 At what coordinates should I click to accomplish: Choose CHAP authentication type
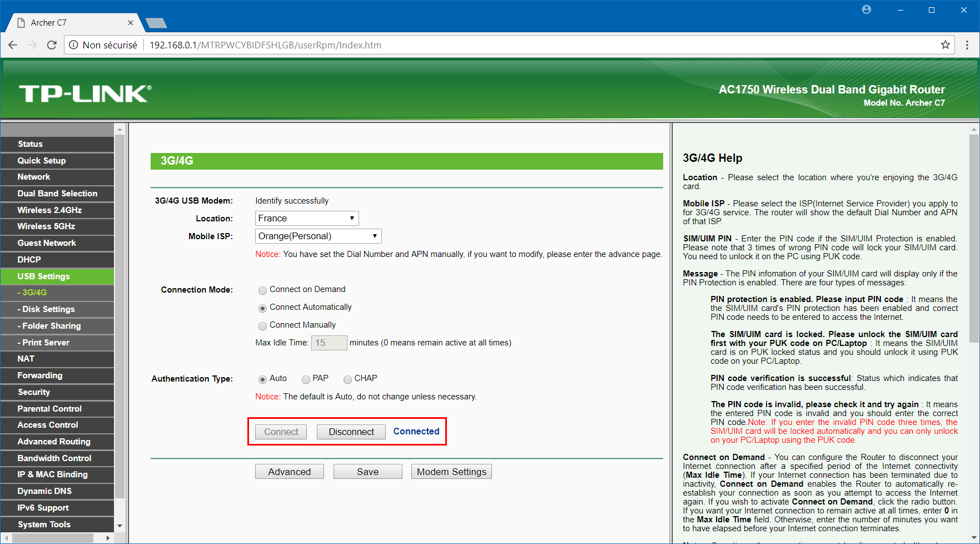[347, 379]
